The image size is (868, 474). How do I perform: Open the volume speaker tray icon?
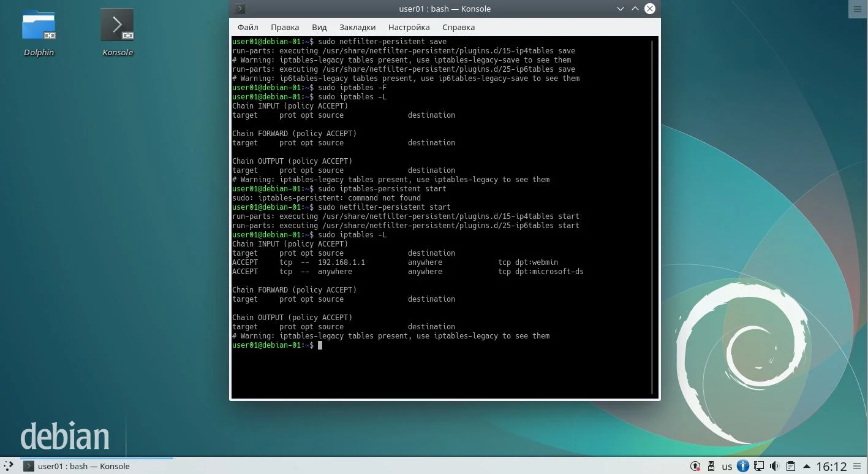tap(774, 467)
